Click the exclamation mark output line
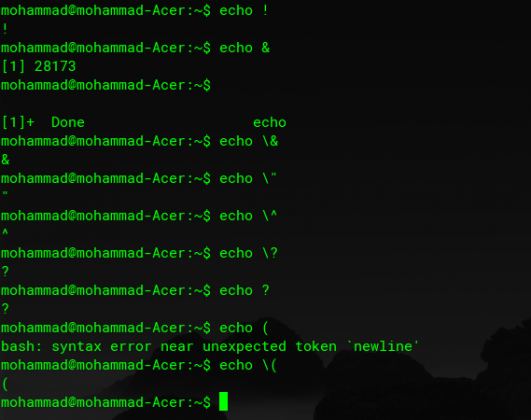 point(5,29)
